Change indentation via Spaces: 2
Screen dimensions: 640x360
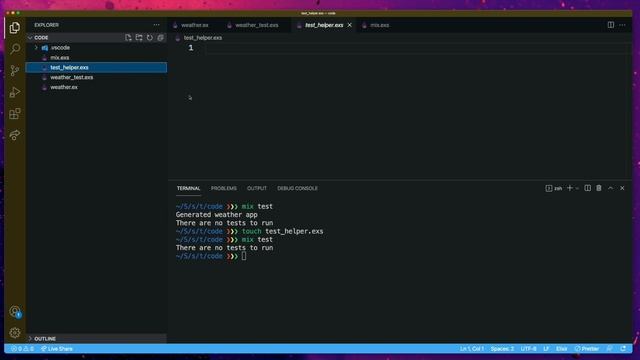point(502,349)
